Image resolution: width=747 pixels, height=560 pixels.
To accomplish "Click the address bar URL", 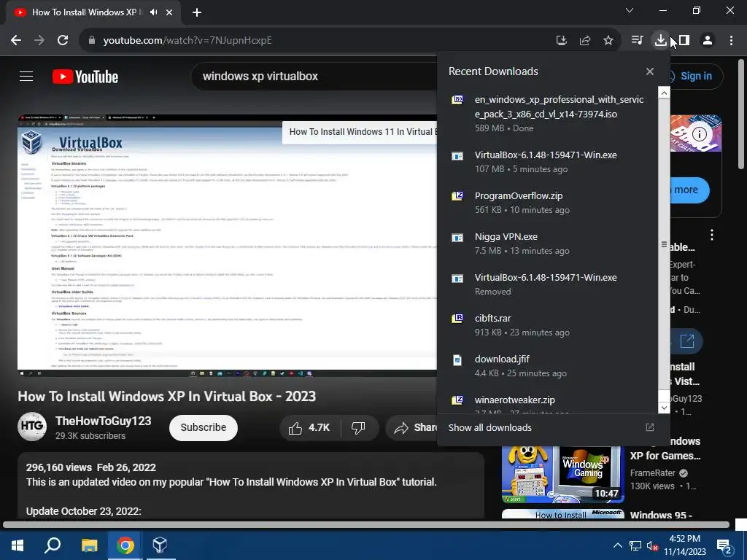I will click(187, 41).
